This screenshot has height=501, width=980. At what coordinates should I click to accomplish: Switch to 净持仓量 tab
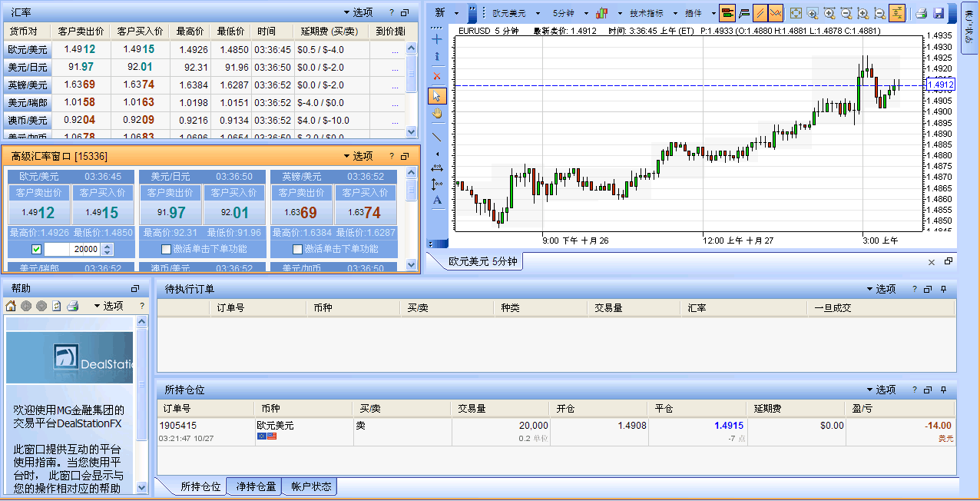click(x=256, y=486)
